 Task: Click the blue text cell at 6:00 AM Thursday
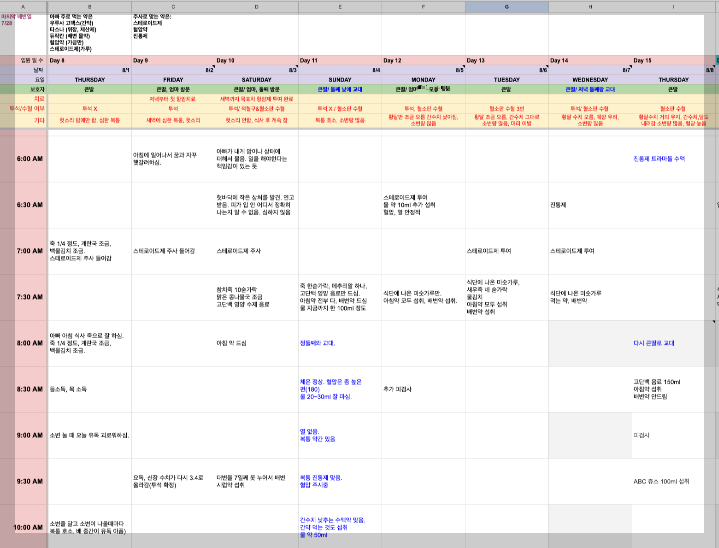(674, 159)
